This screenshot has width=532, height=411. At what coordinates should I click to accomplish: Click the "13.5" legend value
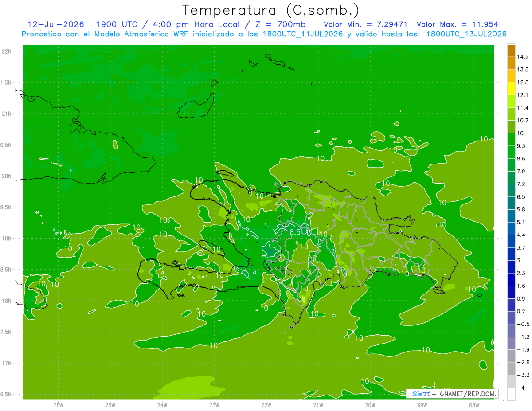click(522, 70)
